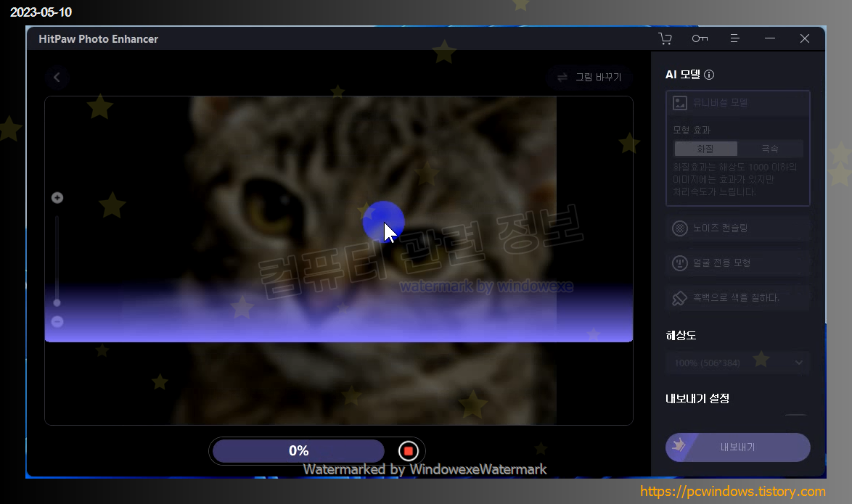
Task: Click the info icon next to AI 모델
Action: pyautogui.click(x=709, y=75)
